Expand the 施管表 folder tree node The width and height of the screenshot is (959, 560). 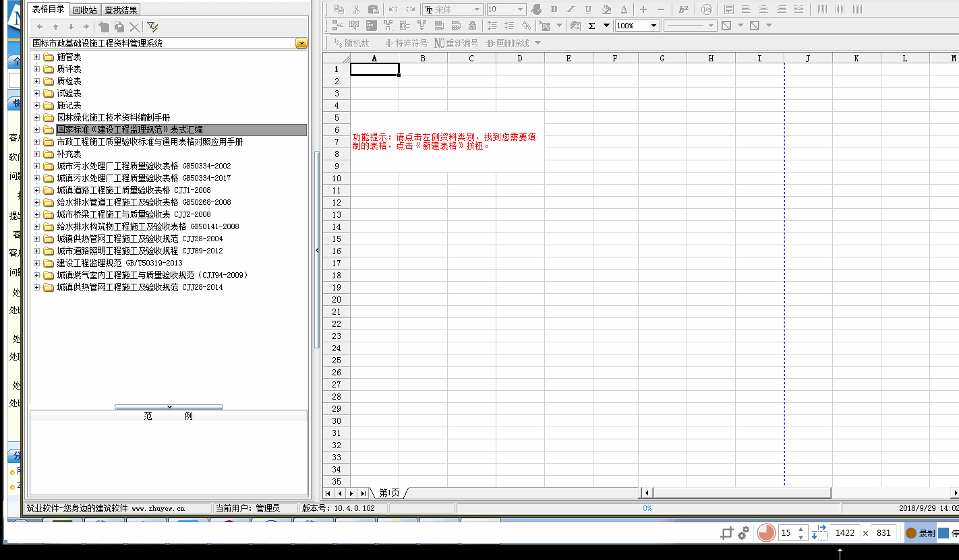[37, 57]
